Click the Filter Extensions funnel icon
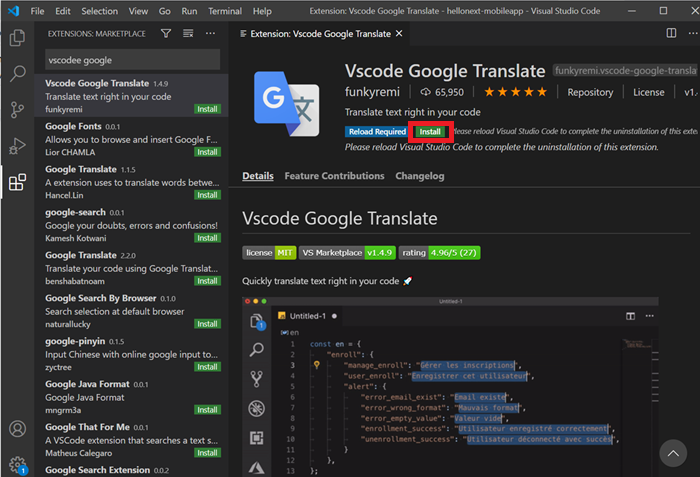The width and height of the screenshot is (700, 477). pyautogui.click(x=166, y=34)
